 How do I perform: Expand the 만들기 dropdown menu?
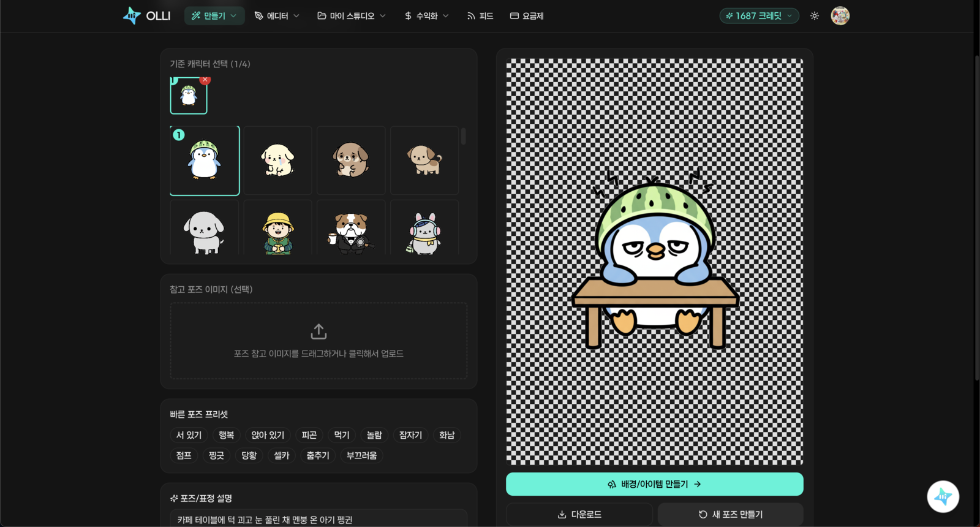click(214, 16)
